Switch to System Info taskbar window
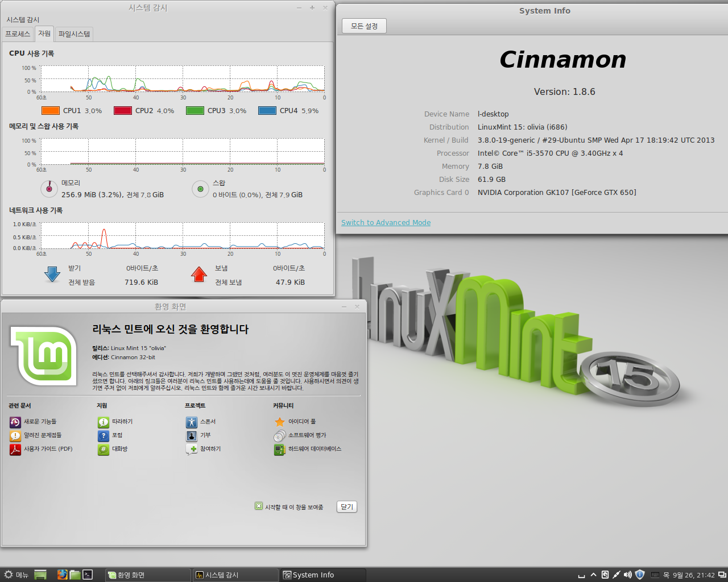This screenshot has width=728, height=582. click(323, 575)
